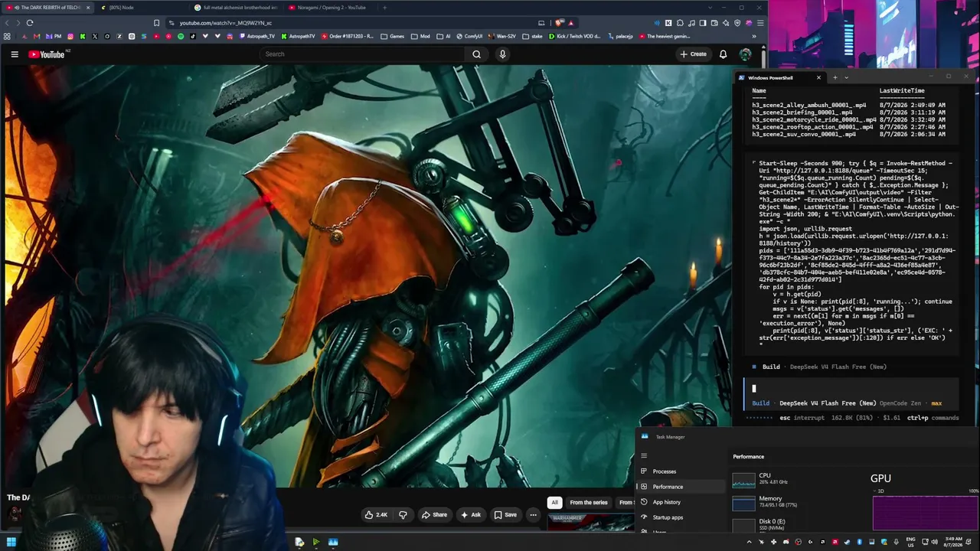Focus the YouTube search field

(x=362, y=54)
